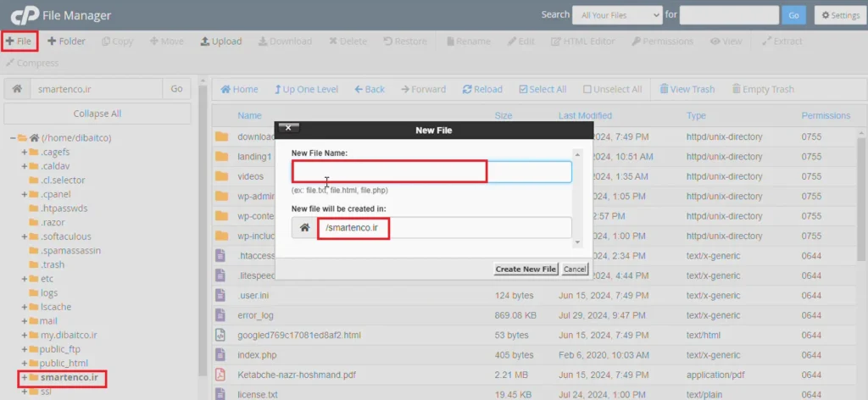Click Empty Trash
This screenshot has width=868, height=400.
pyautogui.click(x=763, y=89)
